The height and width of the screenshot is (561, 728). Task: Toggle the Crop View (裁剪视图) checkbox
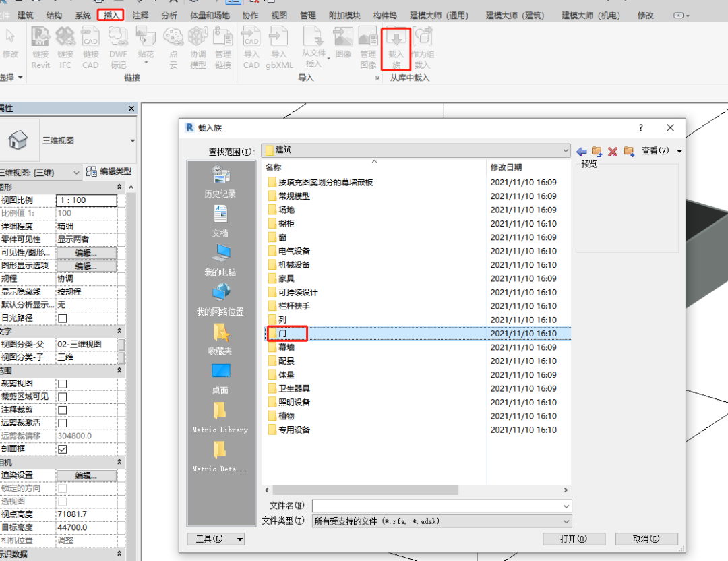point(62,384)
